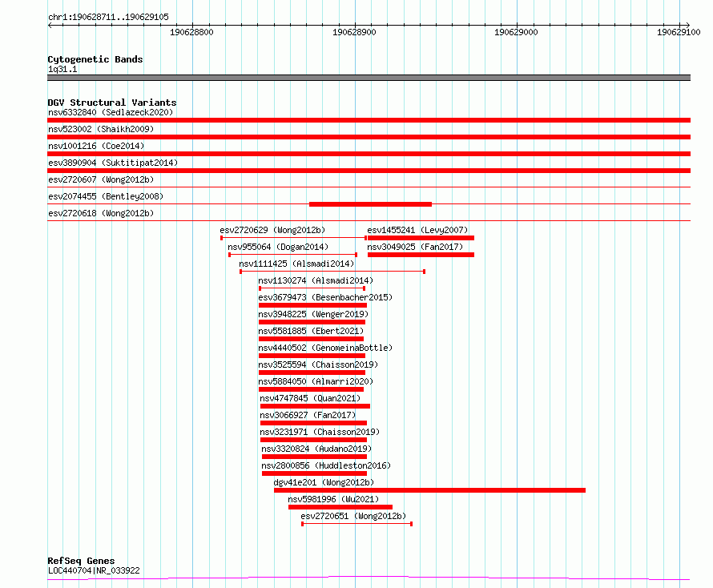Viewport: 713px width, 588px height.
Task: Select nsv3948225 (Wenger2019) label
Action: tap(313, 314)
